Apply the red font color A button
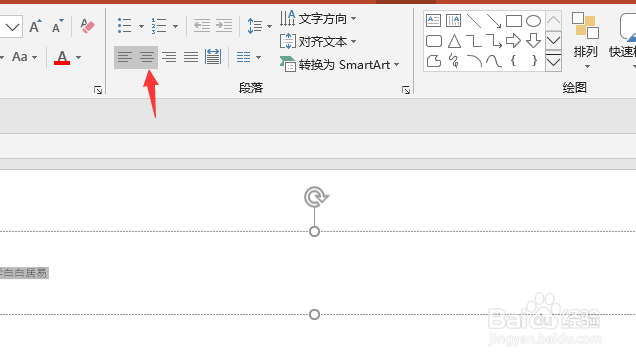The width and height of the screenshot is (636, 361). point(62,57)
